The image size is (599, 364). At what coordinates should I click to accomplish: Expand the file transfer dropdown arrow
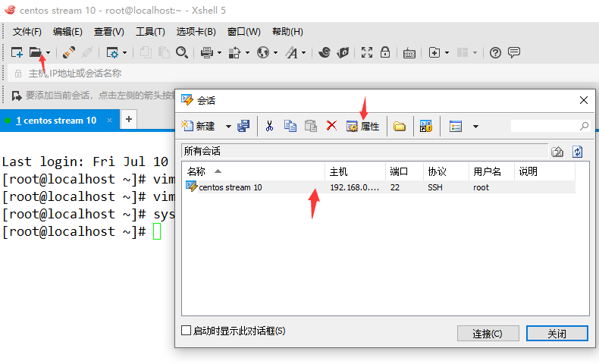coord(247,53)
